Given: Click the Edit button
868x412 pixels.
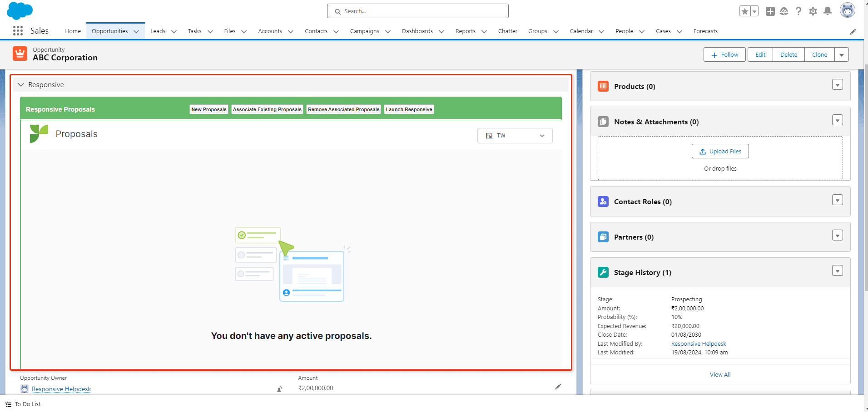Looking at the screenshot, I should [760, 55].
